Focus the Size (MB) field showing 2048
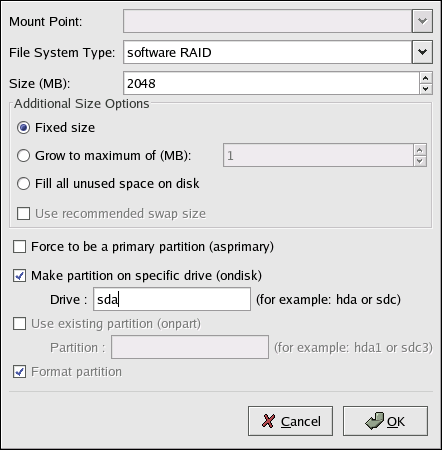This screenshot has width=442, height=450. (271, 83)
